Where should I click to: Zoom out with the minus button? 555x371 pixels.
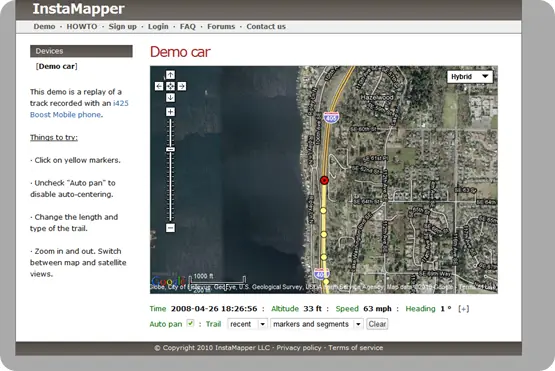170,228
